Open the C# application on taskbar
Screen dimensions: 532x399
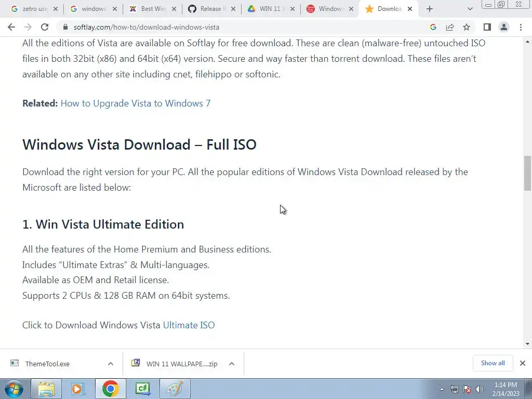click(142, 389)
